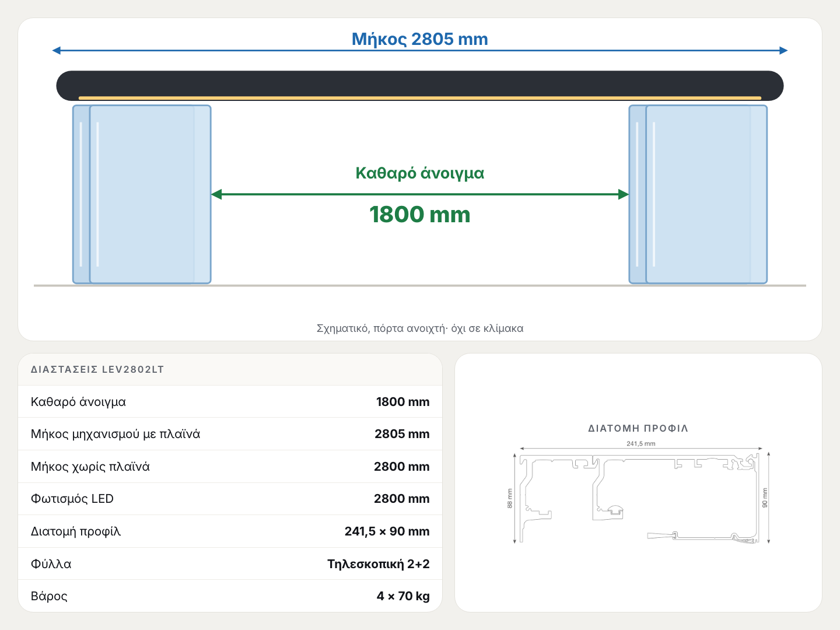The width and height of the screenshot is (840, 630).
Task: Click the 2800 mm value for Μήκος χωρίς πλαϊνά
Action: click(x=402, y=467)
